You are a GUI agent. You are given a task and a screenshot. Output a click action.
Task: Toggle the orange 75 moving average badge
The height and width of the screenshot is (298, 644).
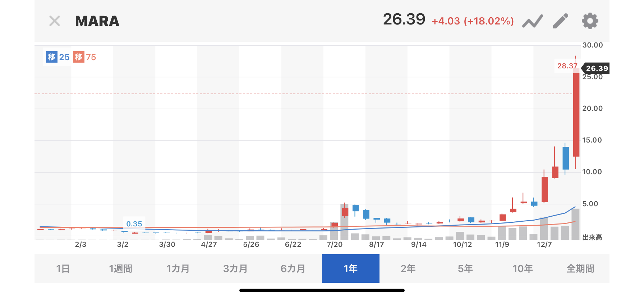(x=85, y=57)
